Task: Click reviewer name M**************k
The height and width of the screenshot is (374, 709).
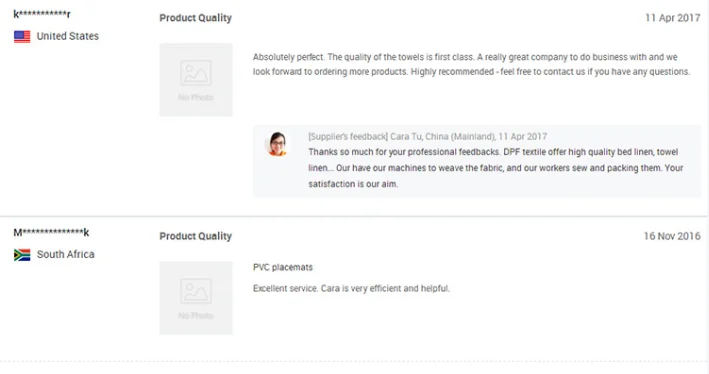Action: [x=51, y=232]
